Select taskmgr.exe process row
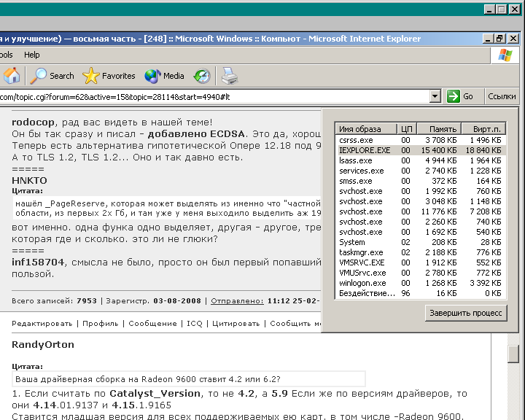 click(x=420, y=252)
